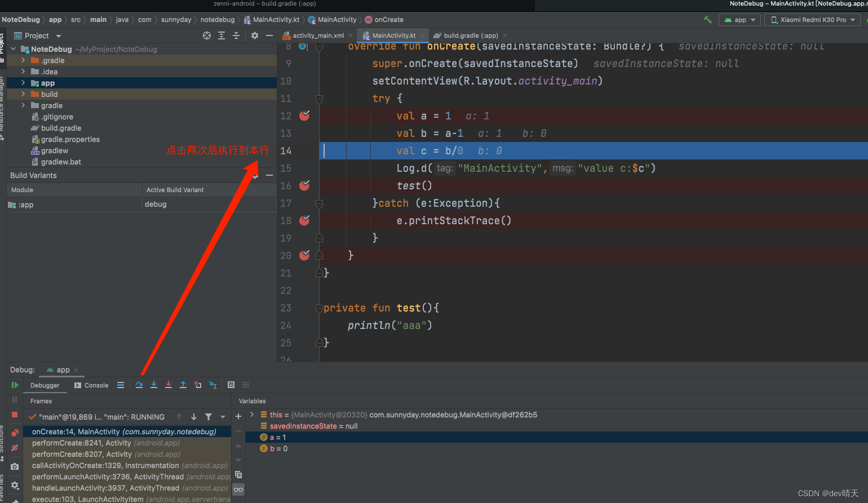Select the performCreate:8241 frame

127,443
